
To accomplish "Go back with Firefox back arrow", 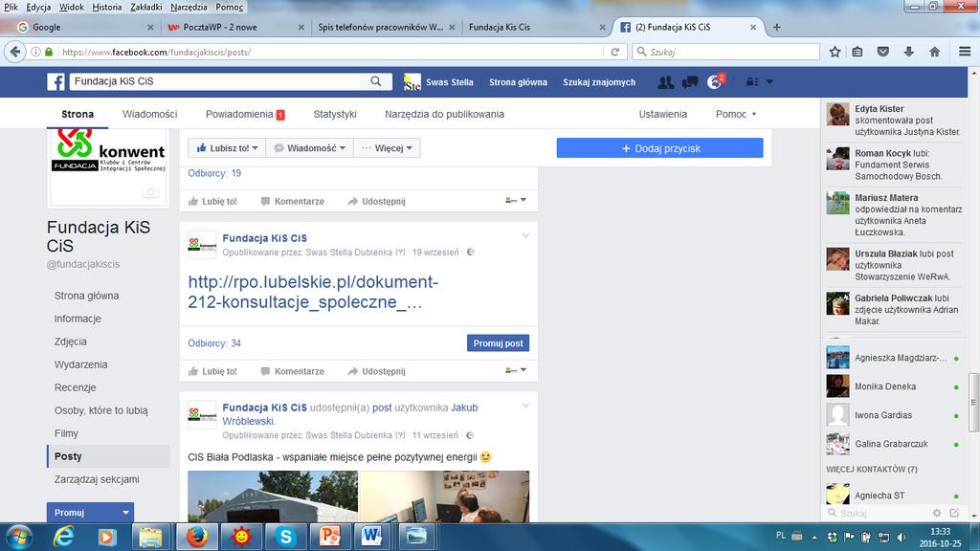I will pos(15,52).
